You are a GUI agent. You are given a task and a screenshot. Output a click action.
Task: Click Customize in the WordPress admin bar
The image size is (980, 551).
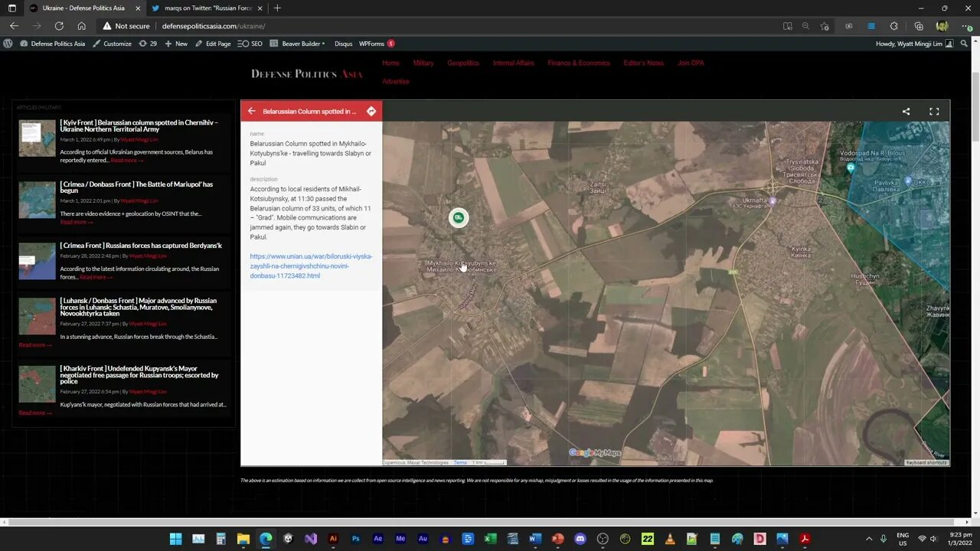[x=112, y=44]
